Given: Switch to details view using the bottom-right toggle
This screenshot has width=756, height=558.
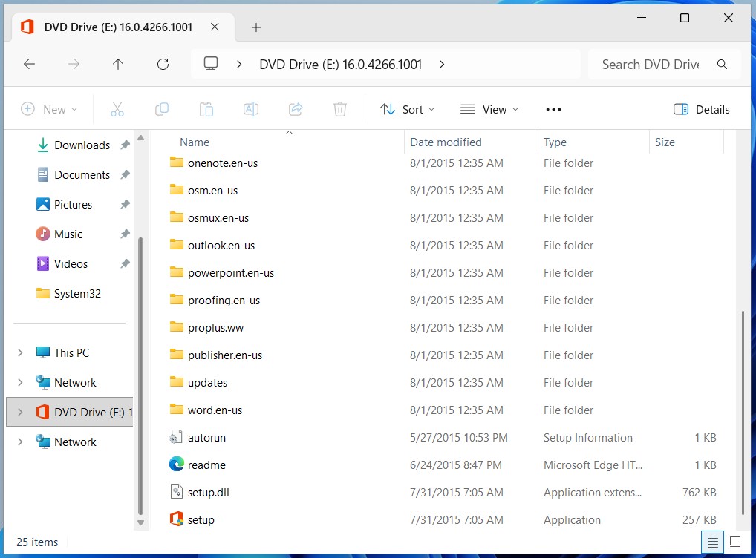Looking at the screenshot, I should (712, 542).
